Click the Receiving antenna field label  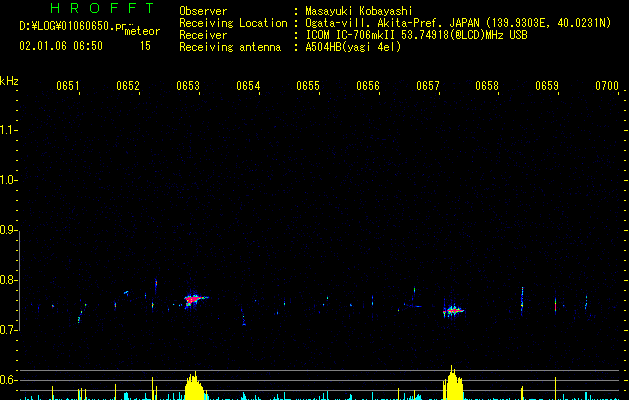tap(230, 47)
